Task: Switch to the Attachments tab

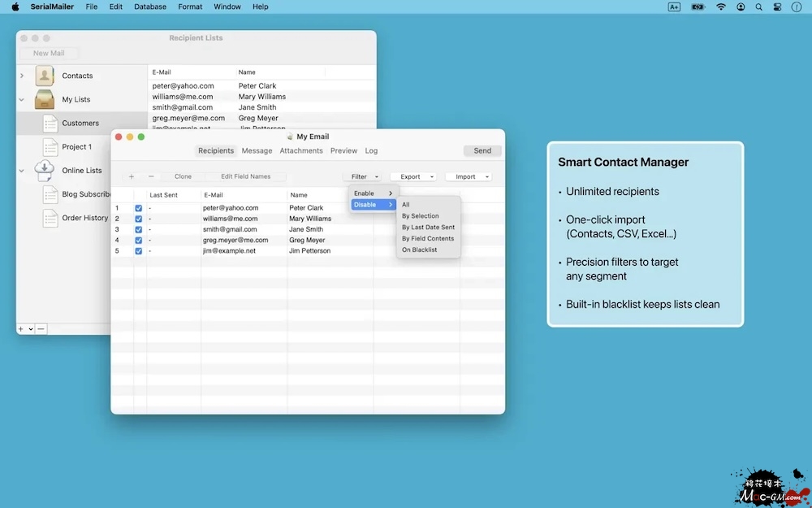Action: coord(301,150)
